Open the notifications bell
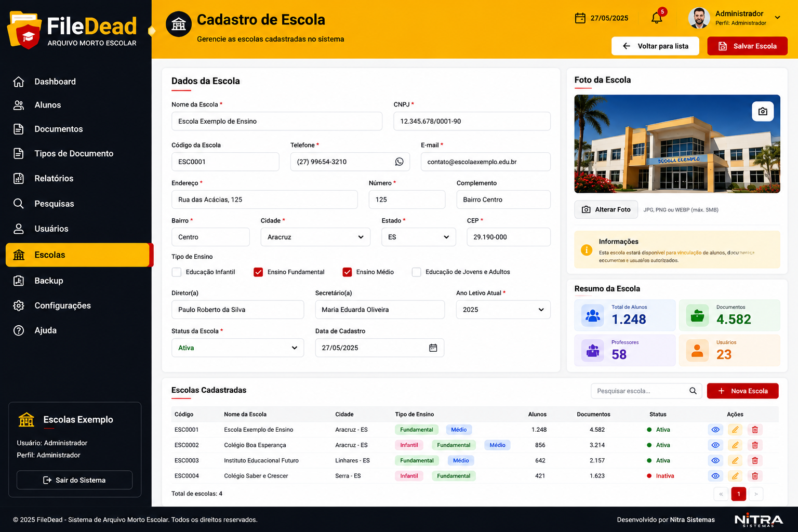The image size is (798, 532). (x=657, y=18)
